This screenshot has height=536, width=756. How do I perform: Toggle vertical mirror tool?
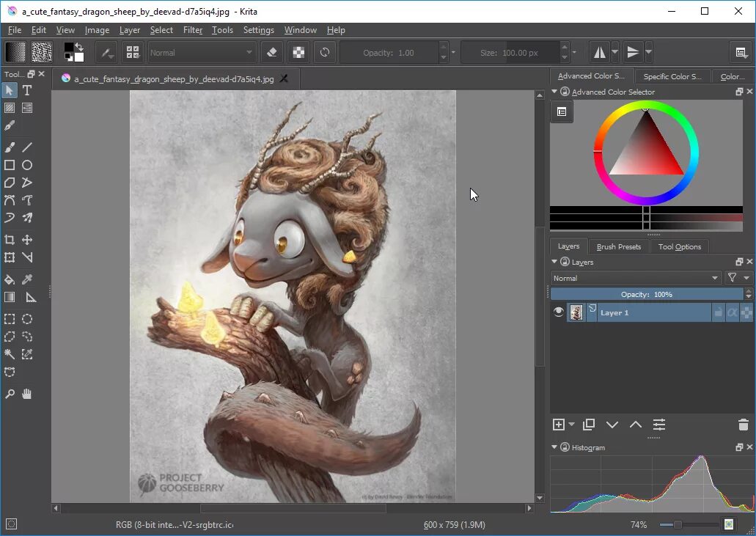(633, 53)
